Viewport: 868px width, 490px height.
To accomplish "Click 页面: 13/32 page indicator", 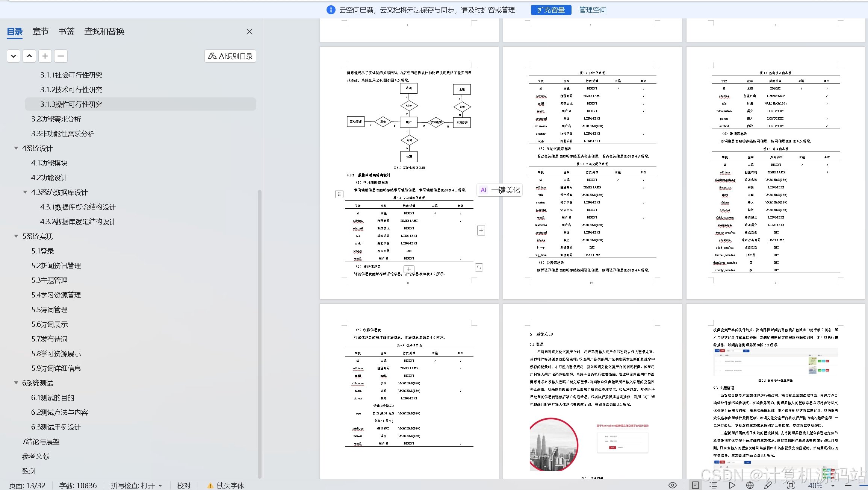I will tap(27, 485).
